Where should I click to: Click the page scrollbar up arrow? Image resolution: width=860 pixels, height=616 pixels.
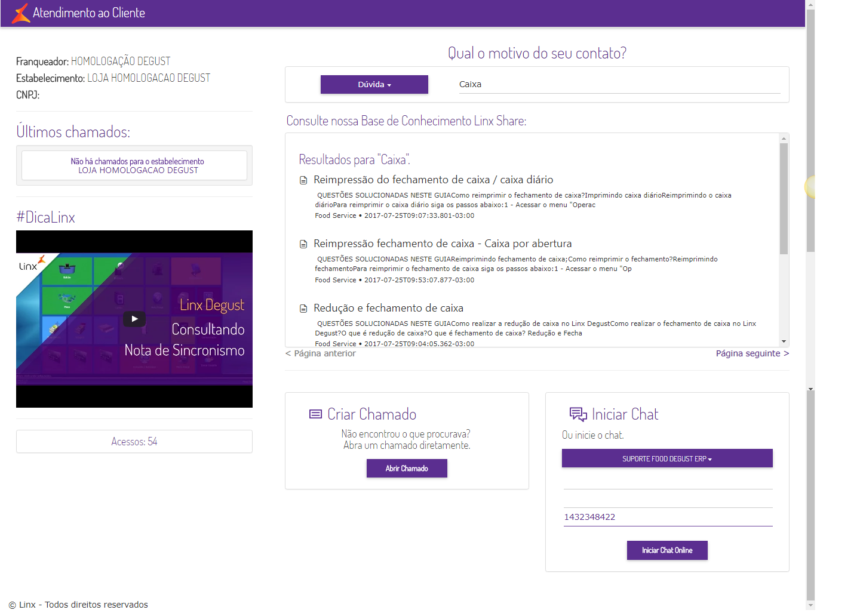810,5
